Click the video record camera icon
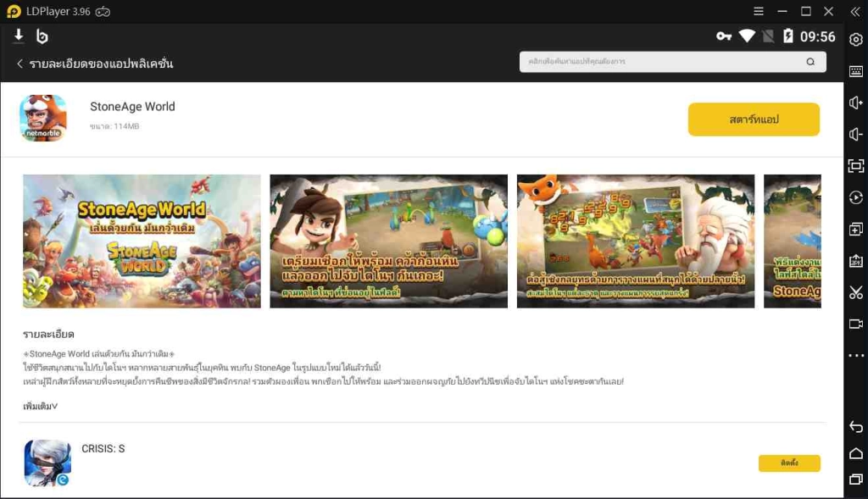The height and width of the screenshot is (499, 868). [x=856, y=324]
